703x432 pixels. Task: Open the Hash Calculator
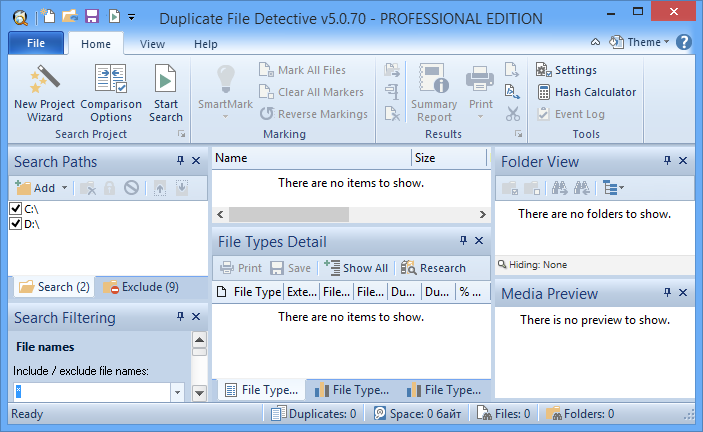[x=586, y=92]
